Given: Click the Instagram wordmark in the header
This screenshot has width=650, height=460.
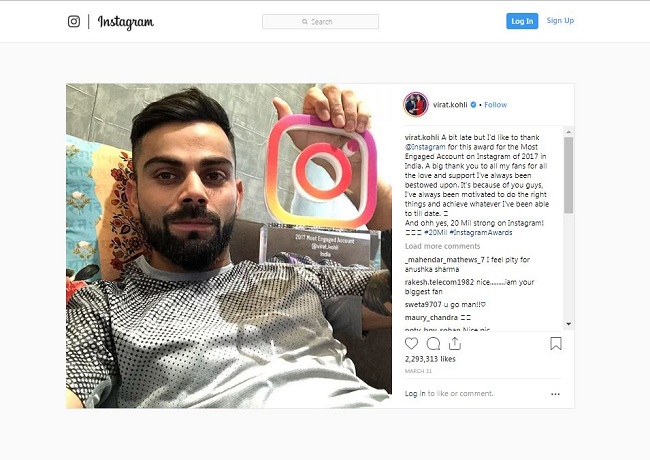Looking at the screenshot, I should [126, 22].
